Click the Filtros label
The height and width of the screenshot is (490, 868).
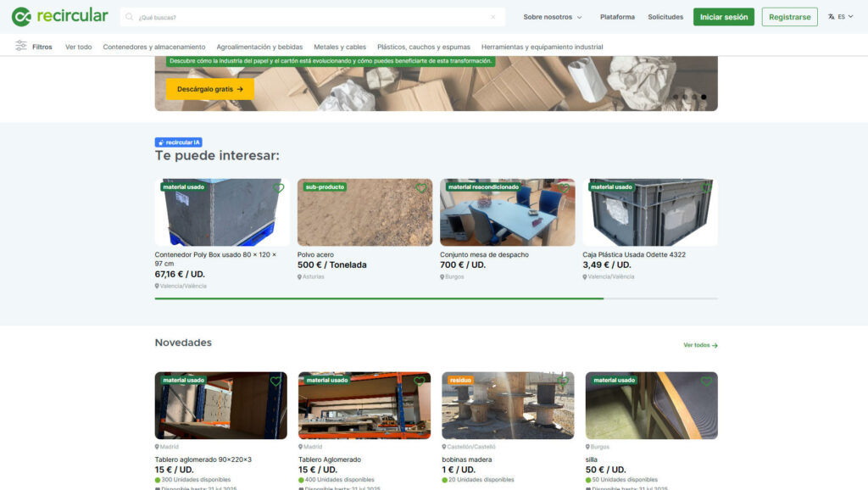[42, 47]
